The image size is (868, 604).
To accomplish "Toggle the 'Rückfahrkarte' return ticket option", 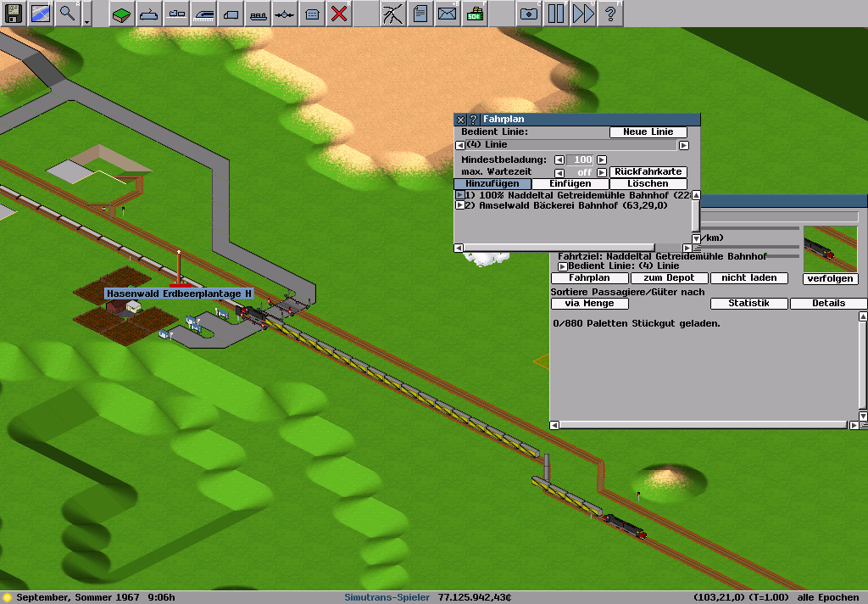I will [648, 171].
